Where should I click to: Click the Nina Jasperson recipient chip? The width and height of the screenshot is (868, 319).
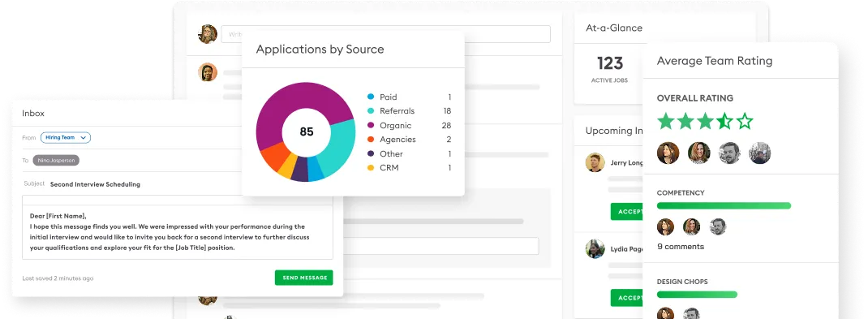[x=56, y=160]
